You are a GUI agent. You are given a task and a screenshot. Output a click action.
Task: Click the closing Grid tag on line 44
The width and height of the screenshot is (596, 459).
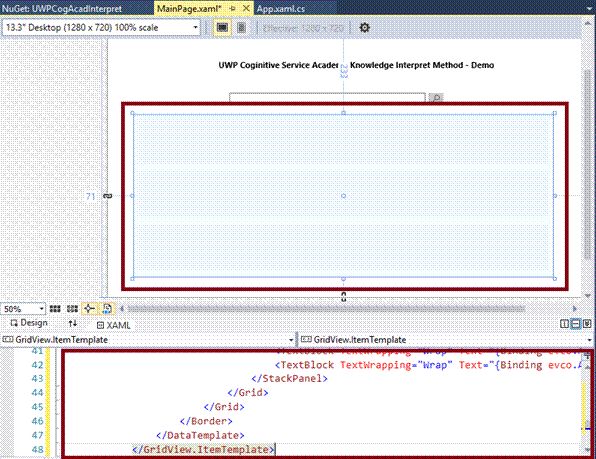(248, 393)
